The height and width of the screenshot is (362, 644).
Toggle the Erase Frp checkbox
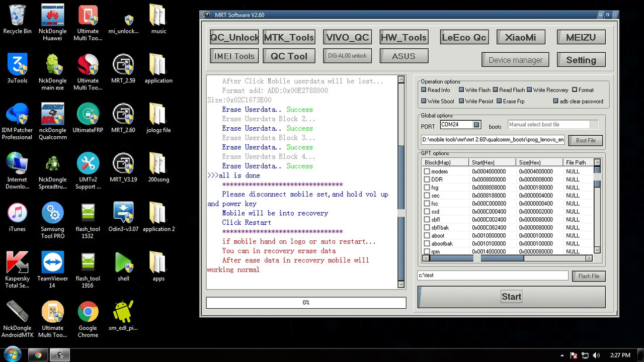point(499,101)
